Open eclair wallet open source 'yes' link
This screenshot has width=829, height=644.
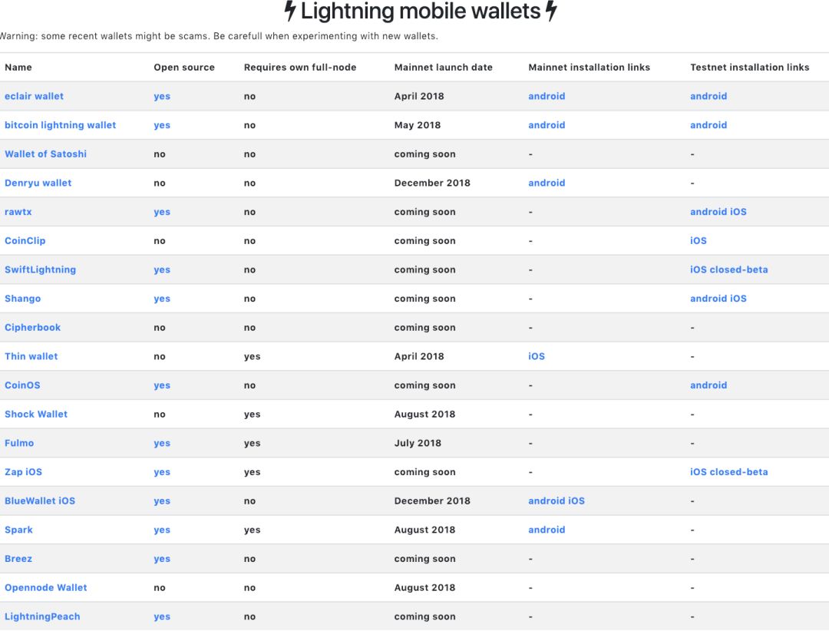pos(162,96)
